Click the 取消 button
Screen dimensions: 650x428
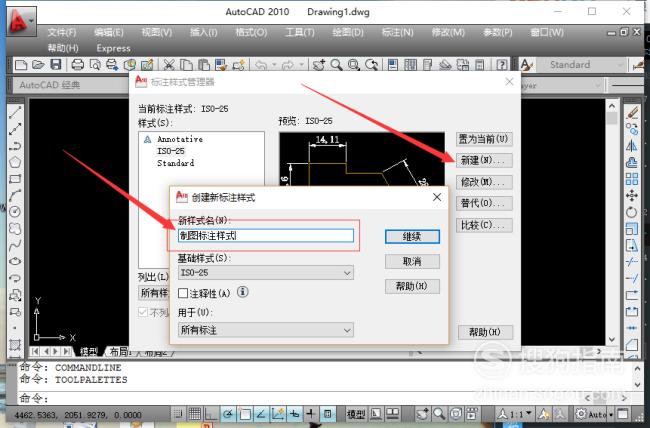(x=412, y=261)
